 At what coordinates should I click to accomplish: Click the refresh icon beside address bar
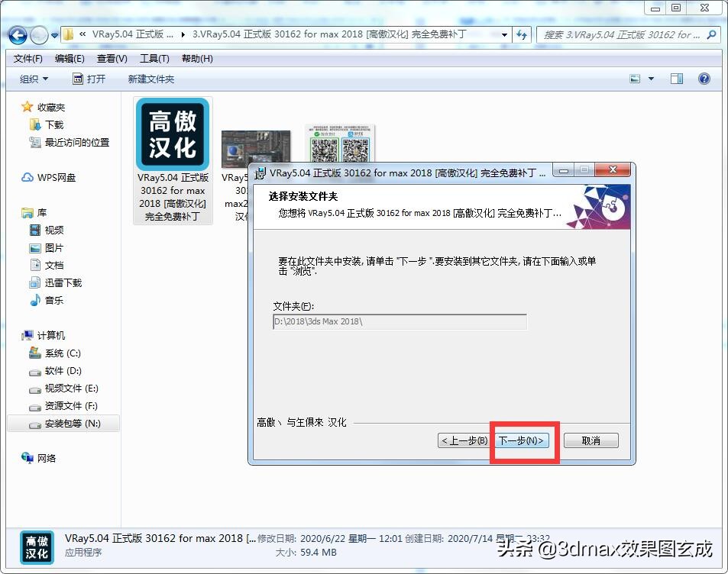[522, 35]
